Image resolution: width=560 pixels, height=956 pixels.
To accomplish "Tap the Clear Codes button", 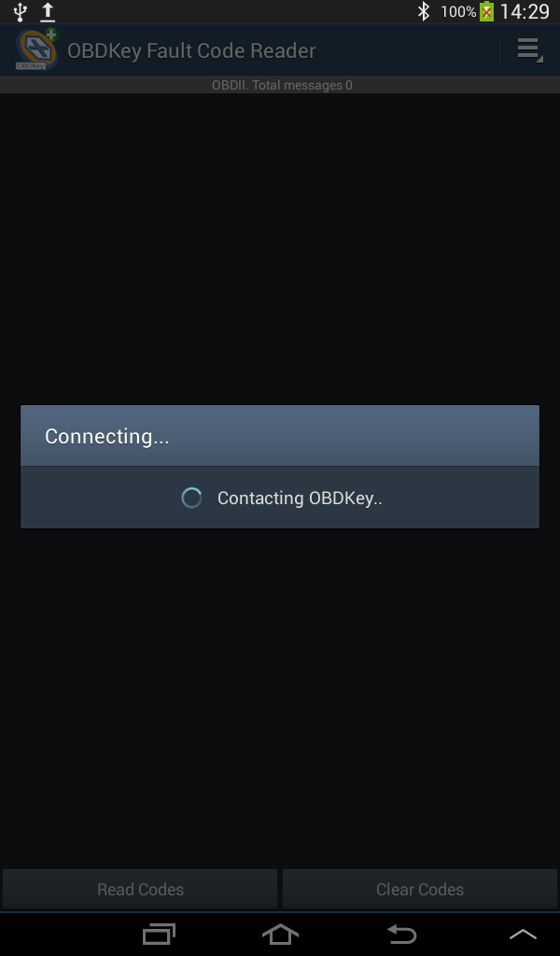I will tap(420, 889).
